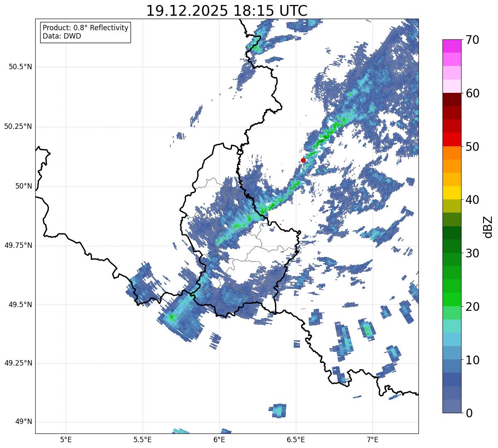Click the "Product: 0.8° Reflectivity" label

tap(86, 28)
